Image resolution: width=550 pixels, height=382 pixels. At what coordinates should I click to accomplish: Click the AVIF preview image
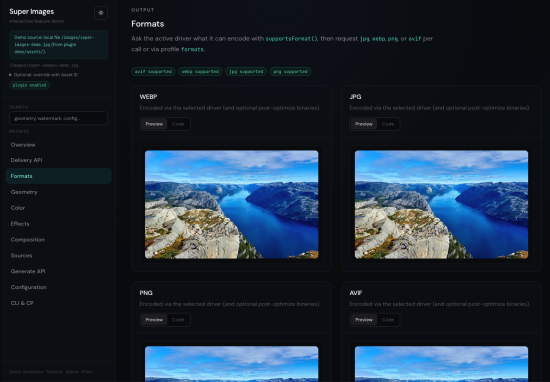click(441, 364)
